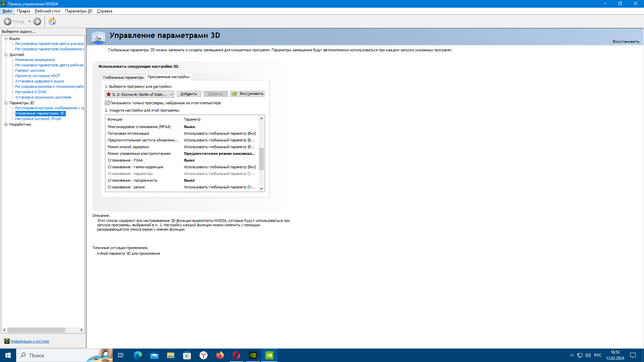Click the Forward arrow icon

[37, 21]
